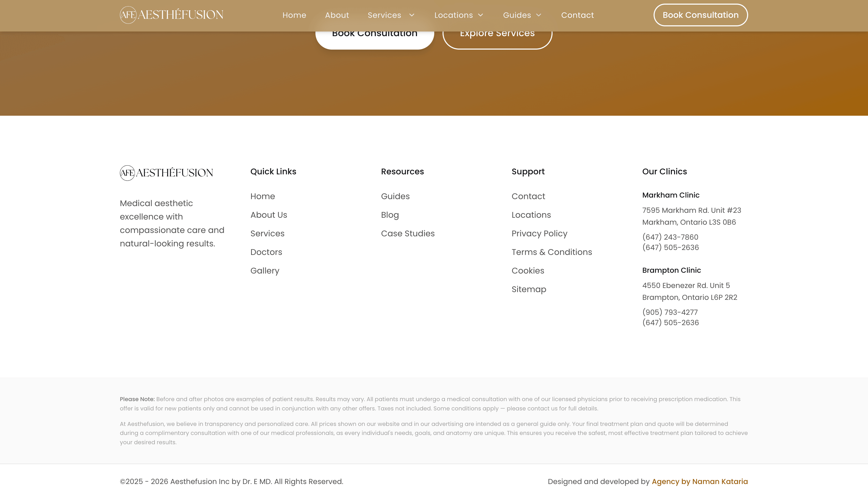Image resolution: width=868 pixels, height=499 pixels.
Task: Open Sitemap footer link
Action: [529, 289]
